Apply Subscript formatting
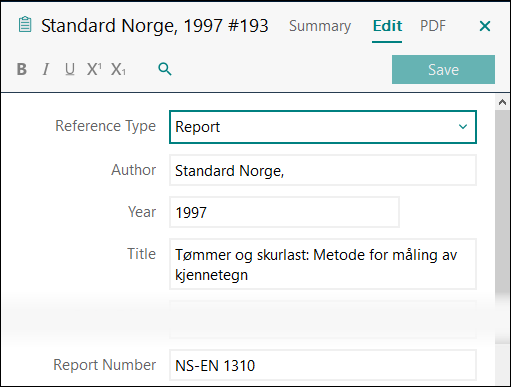This screenshot has height=387, width=511. point(118,69)
